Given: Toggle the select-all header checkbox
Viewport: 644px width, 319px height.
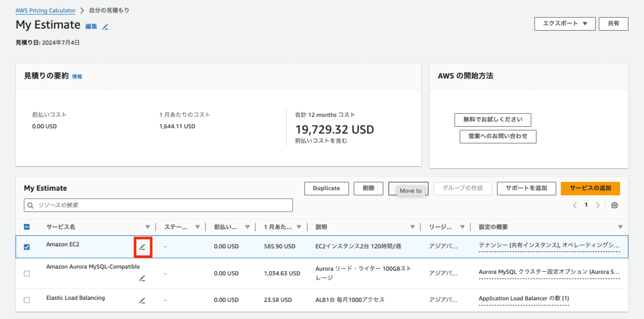Looking at the screenshot, I should coord(27,227).
